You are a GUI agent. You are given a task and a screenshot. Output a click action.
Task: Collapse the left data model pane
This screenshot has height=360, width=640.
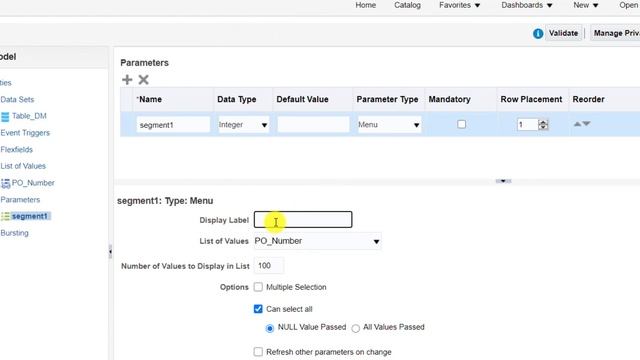pos(110,251)
